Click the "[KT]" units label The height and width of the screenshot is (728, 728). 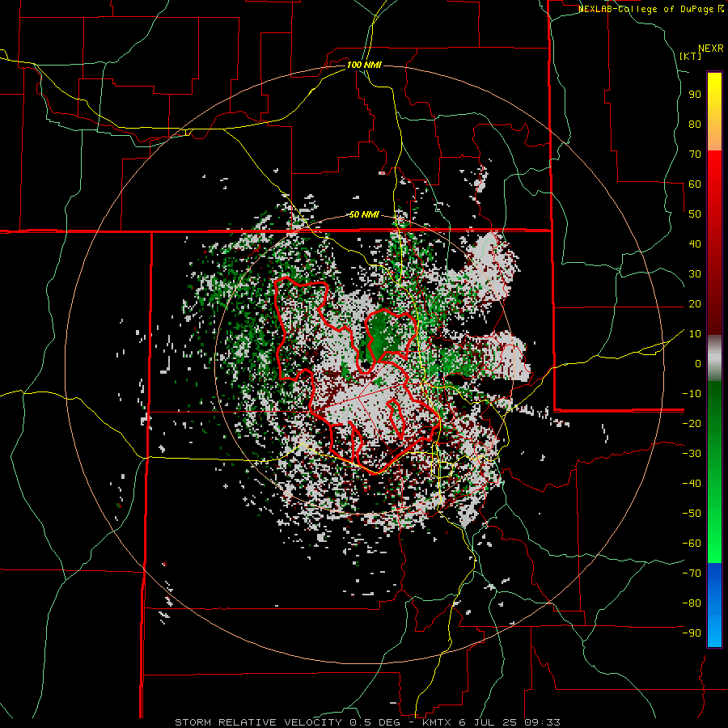coord(691,56)
